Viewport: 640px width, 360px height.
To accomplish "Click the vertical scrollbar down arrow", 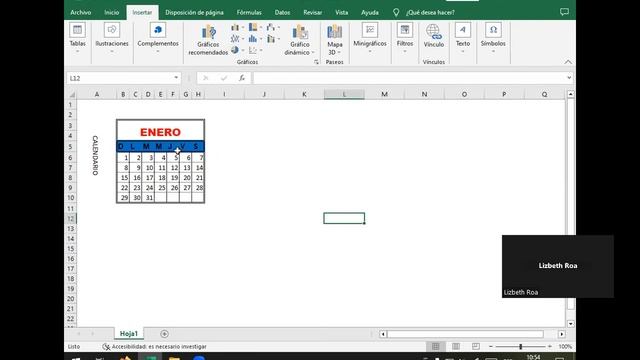I will coord(570,324).
